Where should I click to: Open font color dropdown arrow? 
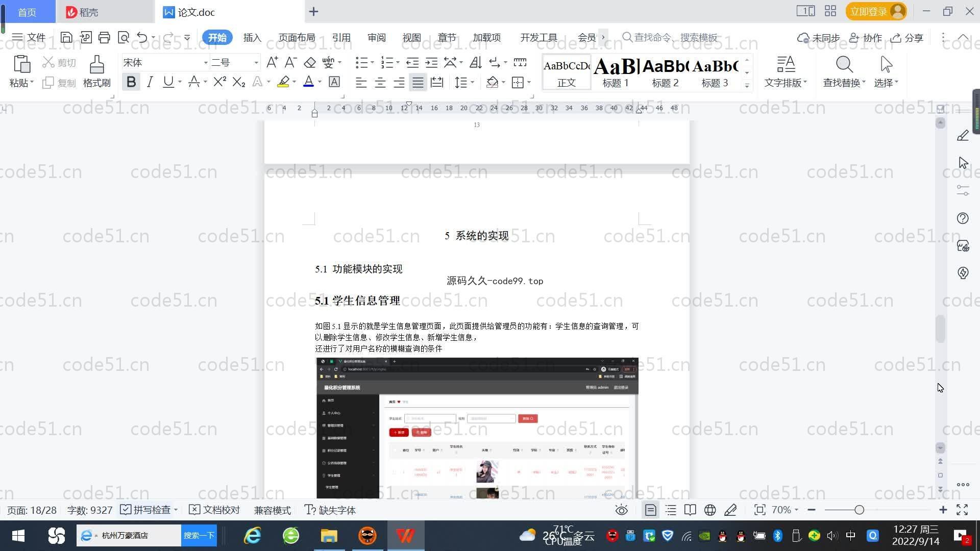point(320,82)
